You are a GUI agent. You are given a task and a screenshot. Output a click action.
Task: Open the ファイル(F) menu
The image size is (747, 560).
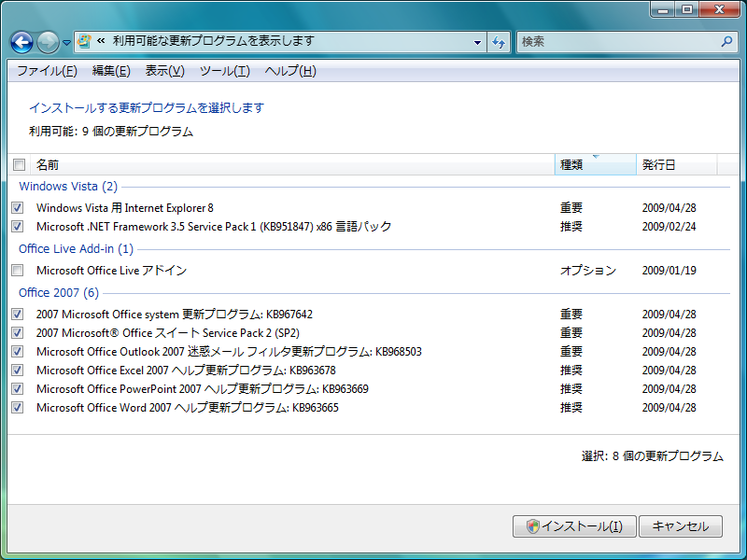[x=47, y=71]
